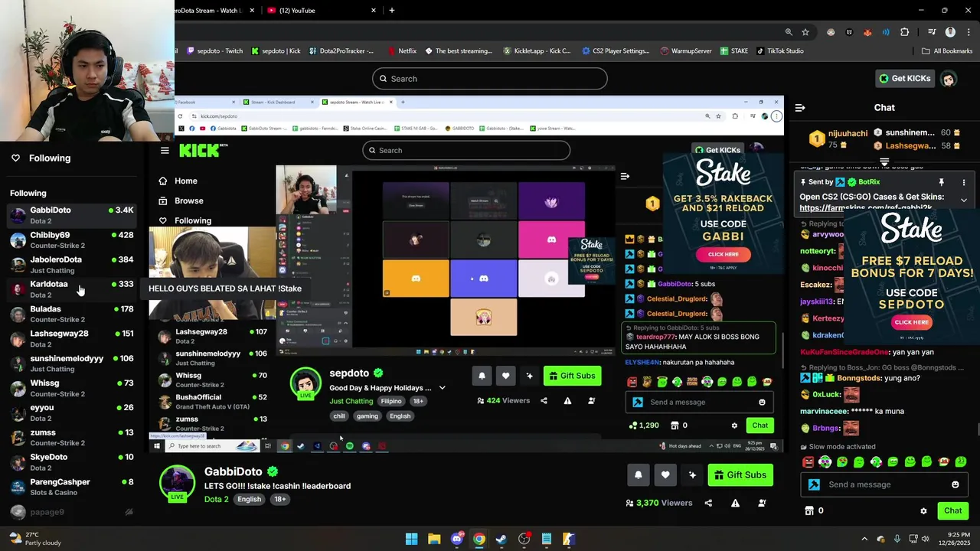Click the person icon next to report
Viewport: 980px width, 551px height.
tap(762, 503)
